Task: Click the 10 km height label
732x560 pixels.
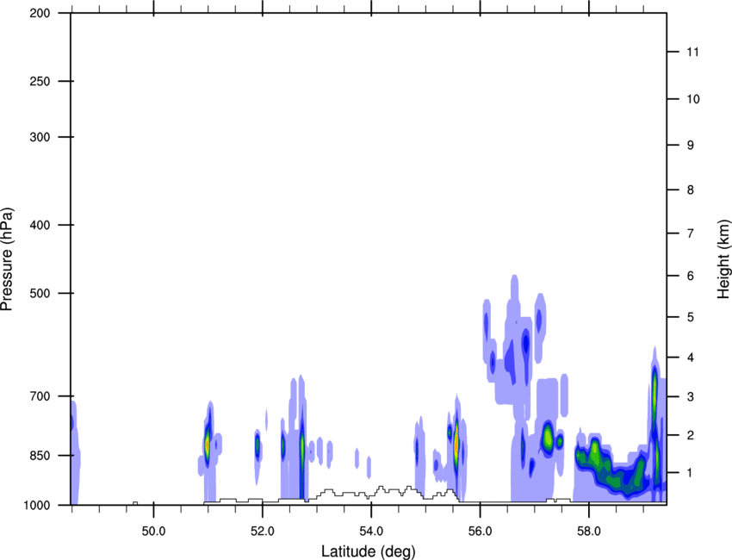Action: [x=693, y=99]
